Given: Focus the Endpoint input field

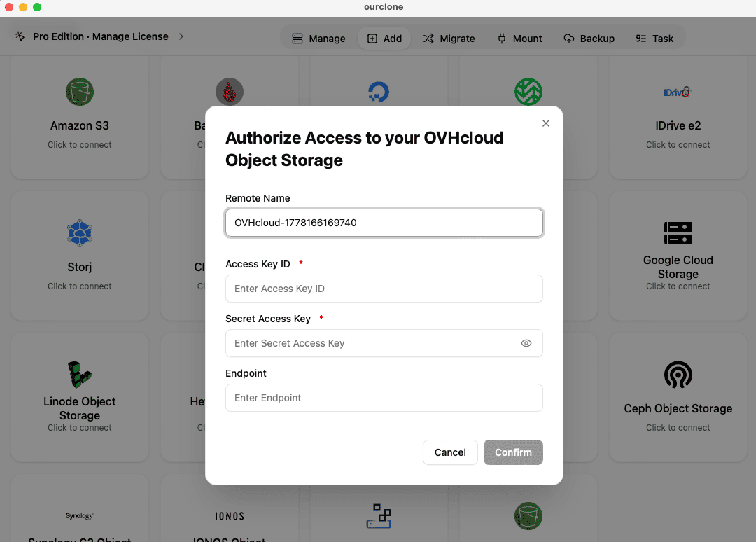Looking at the screenshot, I should (x=384, y=398).
